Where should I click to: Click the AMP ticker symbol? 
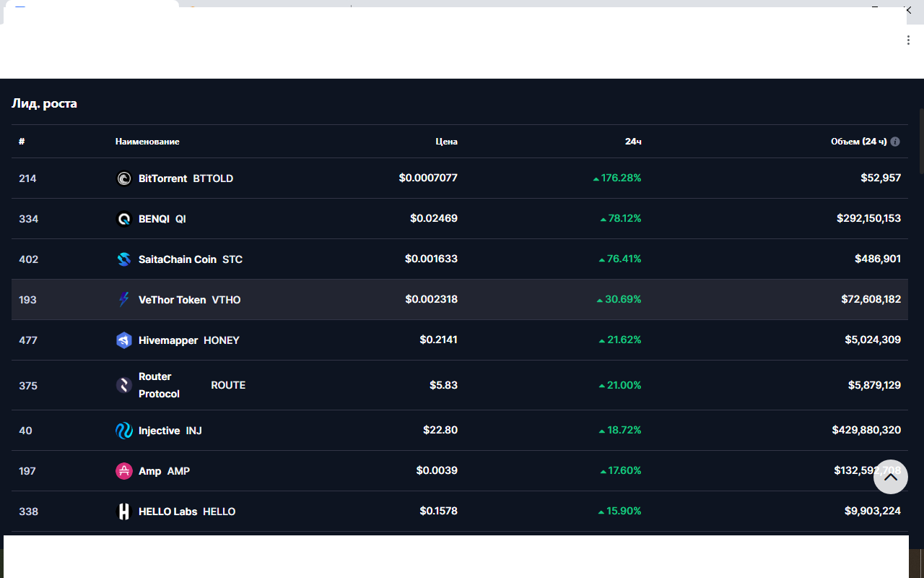[178, 471]
